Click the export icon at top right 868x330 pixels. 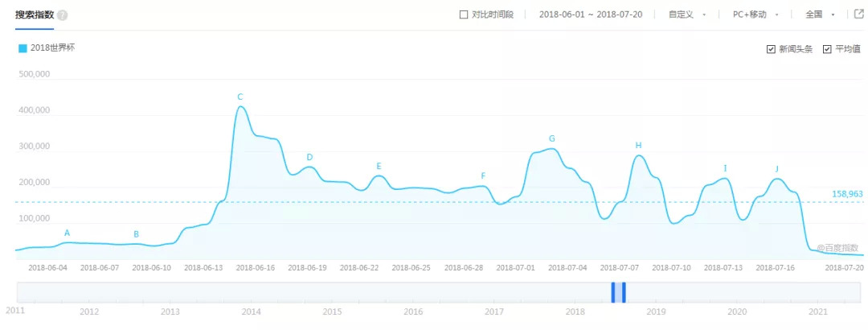point(858,14)
